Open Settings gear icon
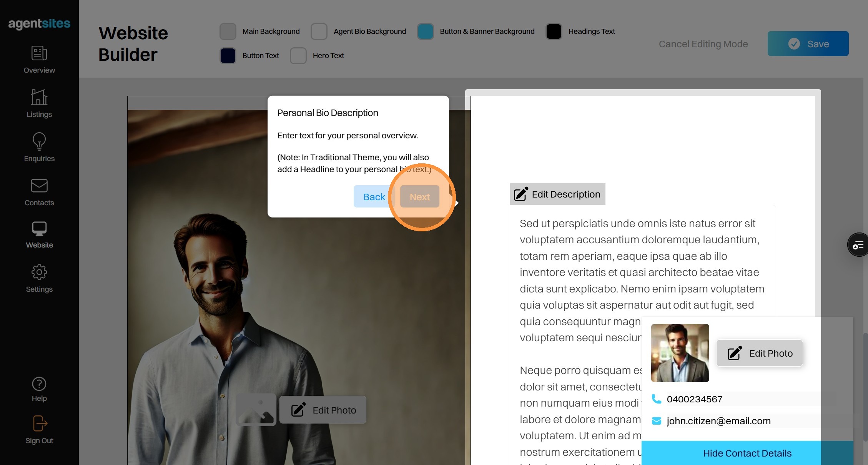Viewport: 868px width, 465px height. [x=39, y=272]
